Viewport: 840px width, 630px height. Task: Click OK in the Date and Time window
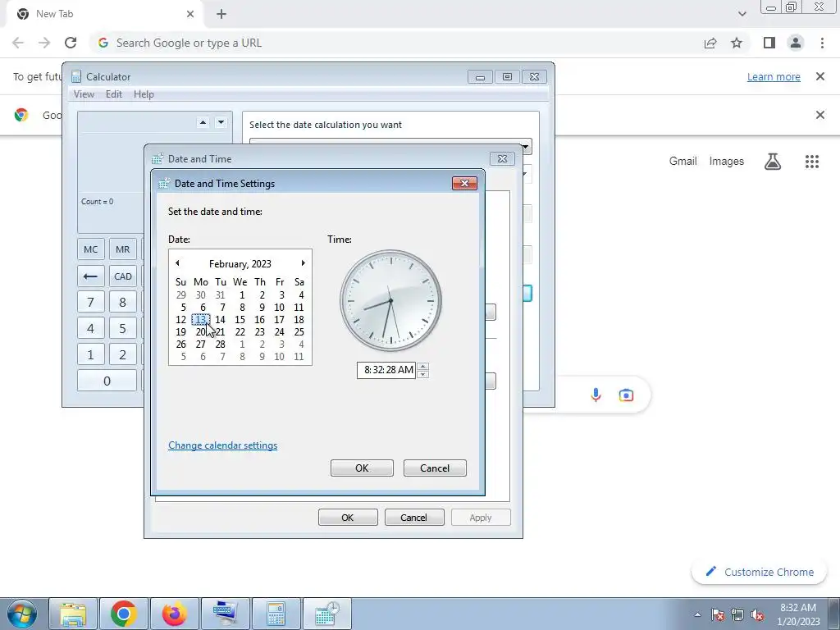point(348,518)
